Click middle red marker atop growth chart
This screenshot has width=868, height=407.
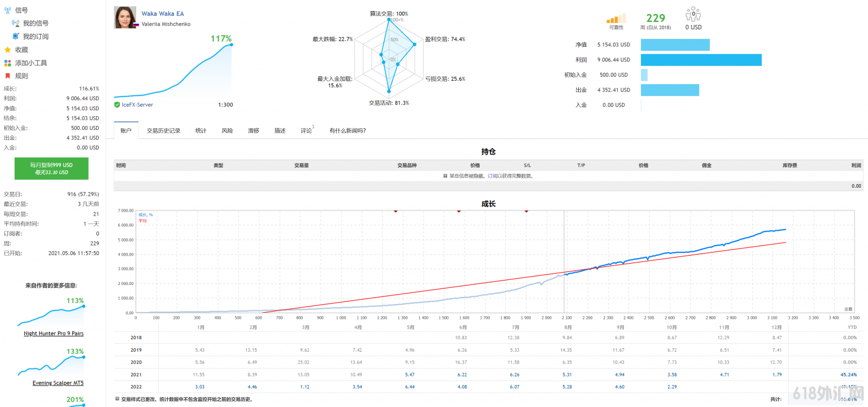point(458,211)
